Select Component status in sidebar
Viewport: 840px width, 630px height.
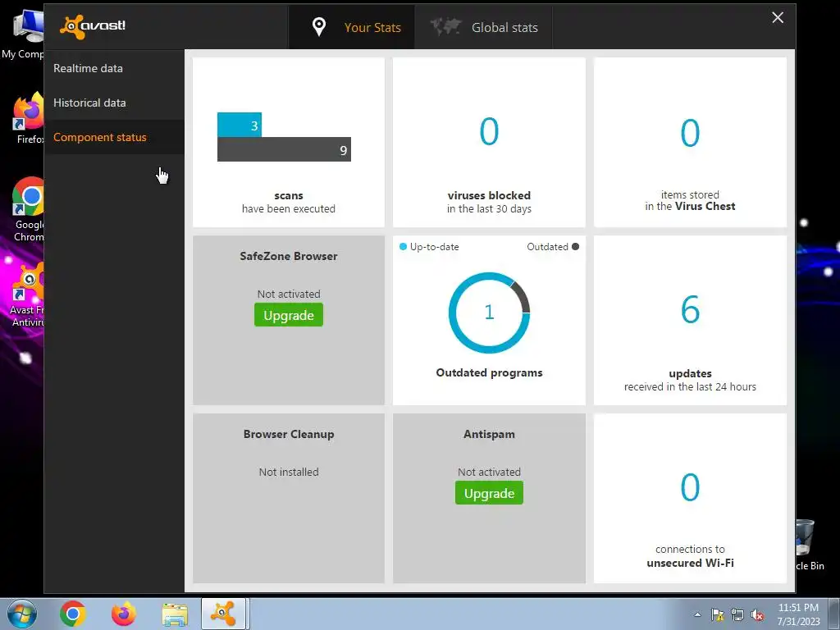point(114,137)
